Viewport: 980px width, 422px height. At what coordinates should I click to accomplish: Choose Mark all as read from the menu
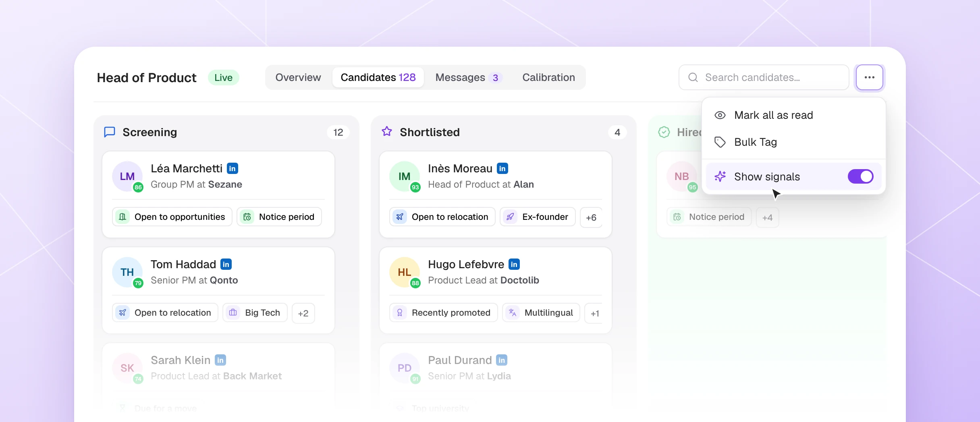pos(793,115)
